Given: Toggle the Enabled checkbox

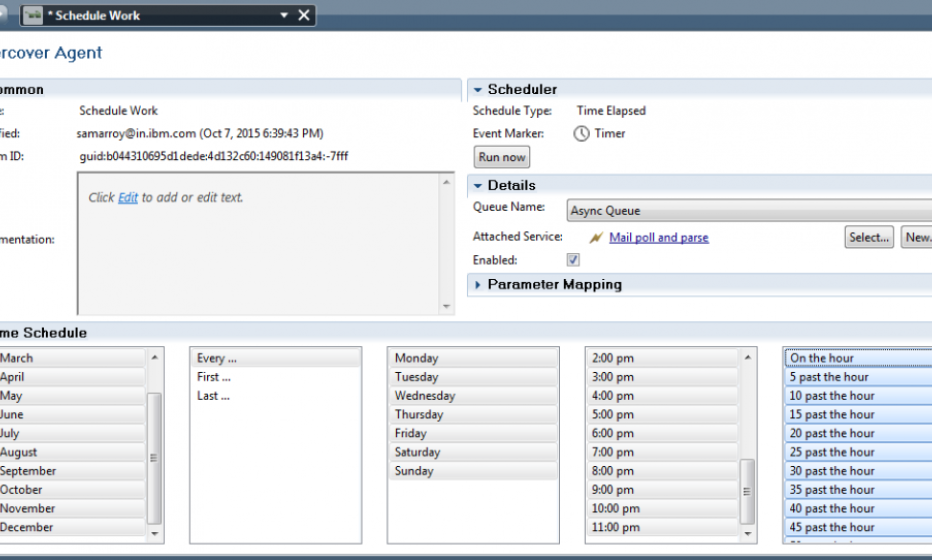Looking at the screenshot, I should (x=573, y=260).
